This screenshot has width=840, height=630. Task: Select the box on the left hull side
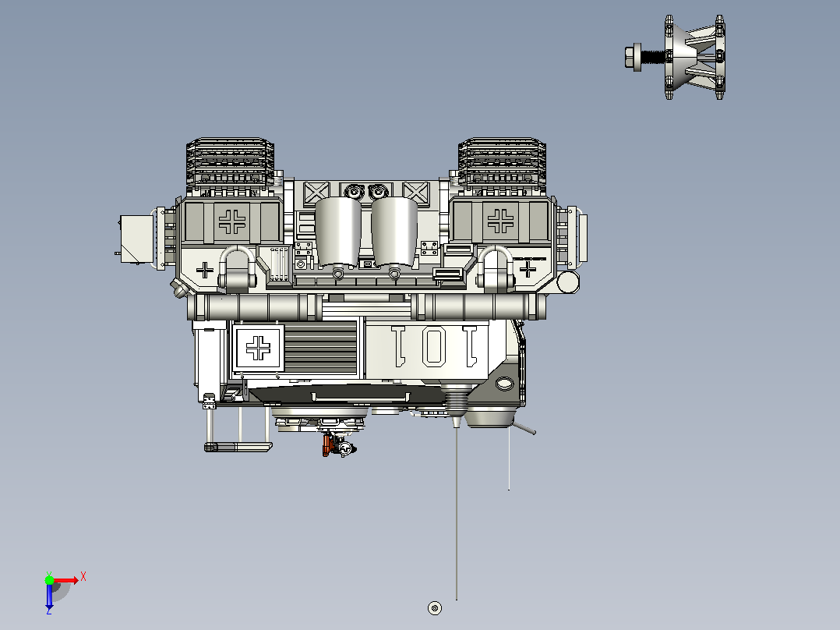point(136,239)
